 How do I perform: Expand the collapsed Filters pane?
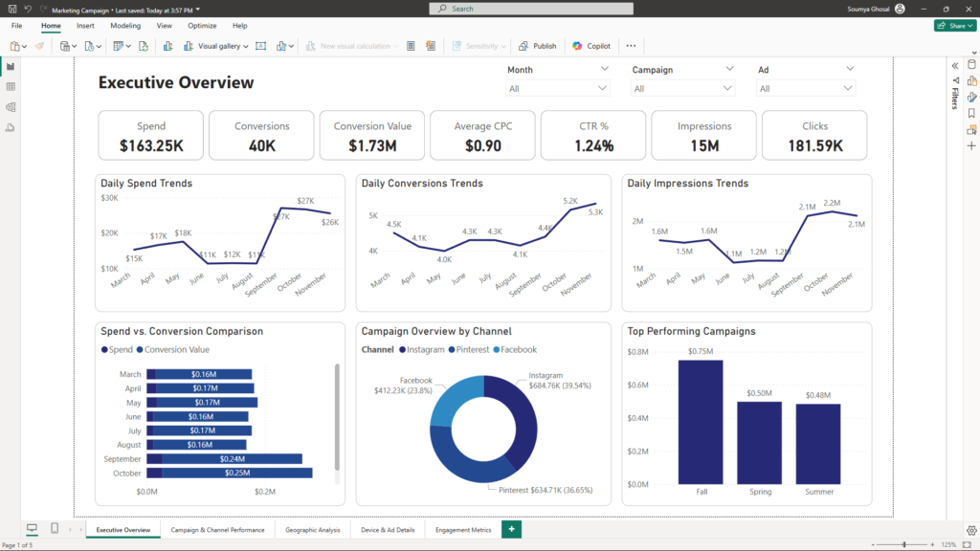[954, 65]
